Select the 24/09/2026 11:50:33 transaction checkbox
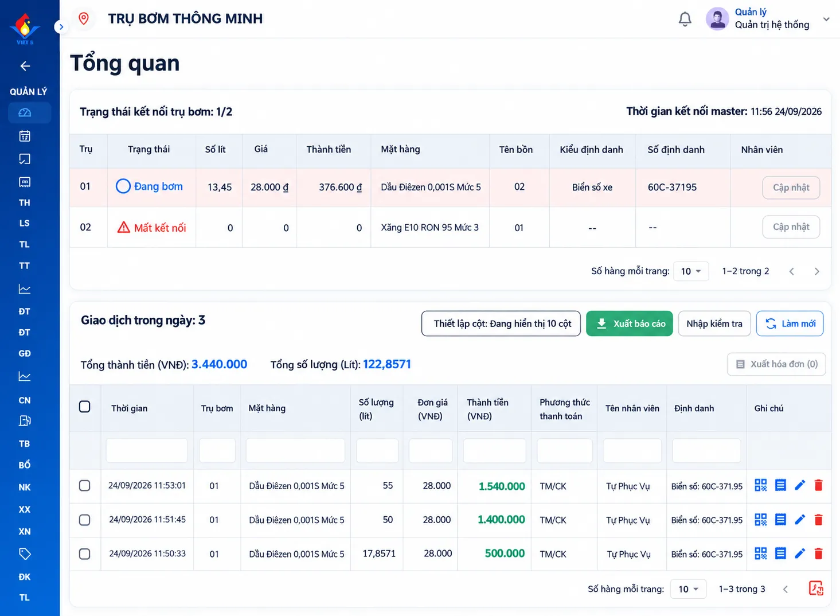Image resolution: width=840 pixels, height=616 pixels. [x=85, y=554]
